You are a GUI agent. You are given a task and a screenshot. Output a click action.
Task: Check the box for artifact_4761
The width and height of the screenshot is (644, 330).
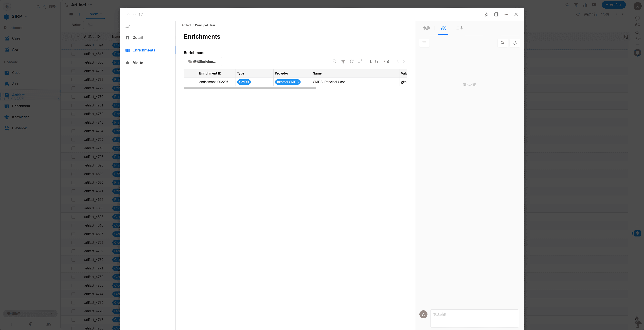point(73,105)
